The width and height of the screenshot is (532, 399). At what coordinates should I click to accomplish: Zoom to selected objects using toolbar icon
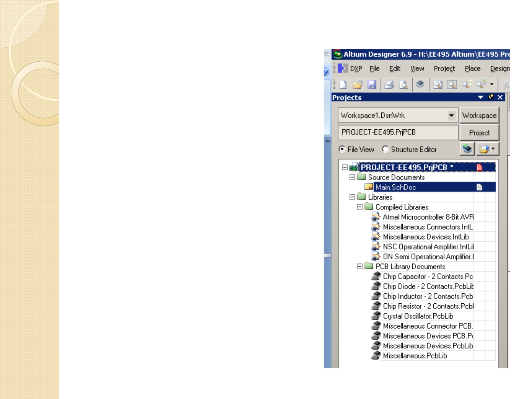click(x=467, y=85)
